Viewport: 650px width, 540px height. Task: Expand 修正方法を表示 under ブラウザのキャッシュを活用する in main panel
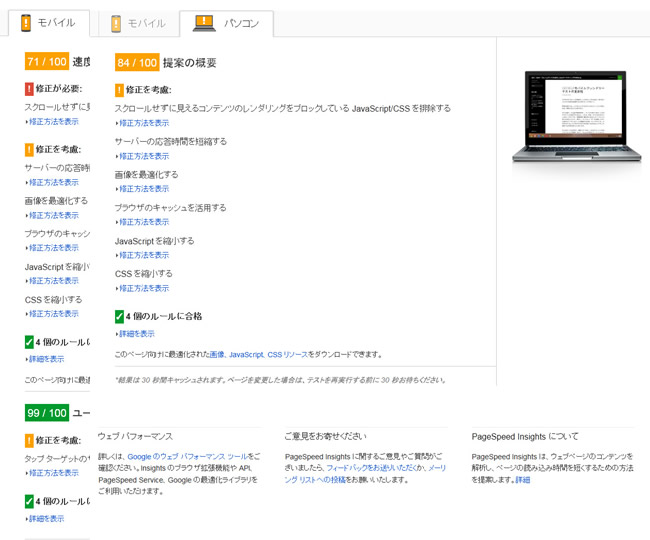143,222
